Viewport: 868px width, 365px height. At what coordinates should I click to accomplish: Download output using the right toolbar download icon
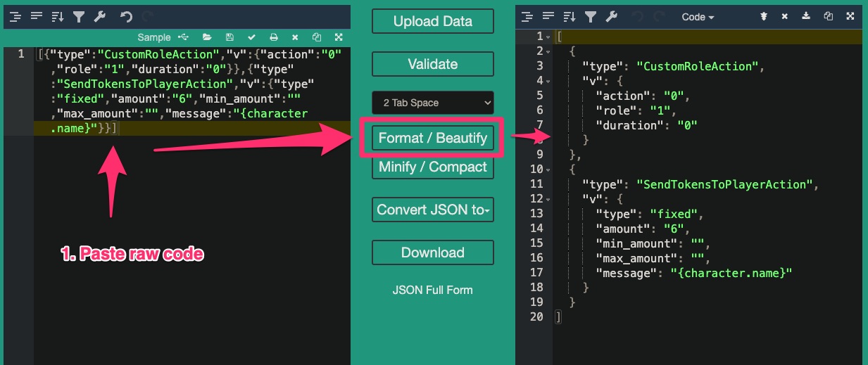(x=807, y=17)
